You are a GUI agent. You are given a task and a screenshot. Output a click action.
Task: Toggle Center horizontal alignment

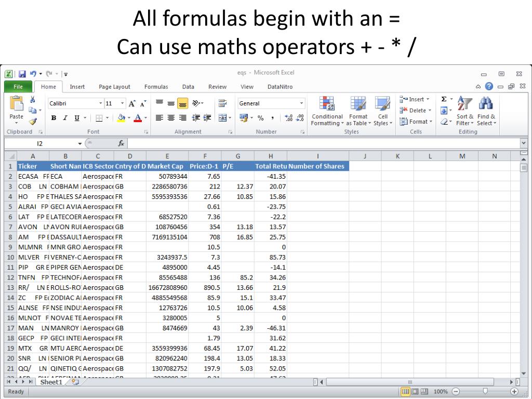[171, 118]
